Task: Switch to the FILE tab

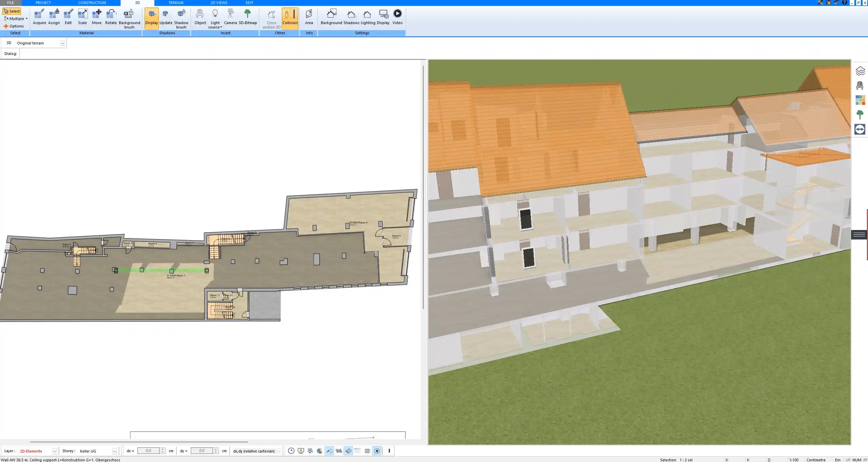Action: [11, 3]
